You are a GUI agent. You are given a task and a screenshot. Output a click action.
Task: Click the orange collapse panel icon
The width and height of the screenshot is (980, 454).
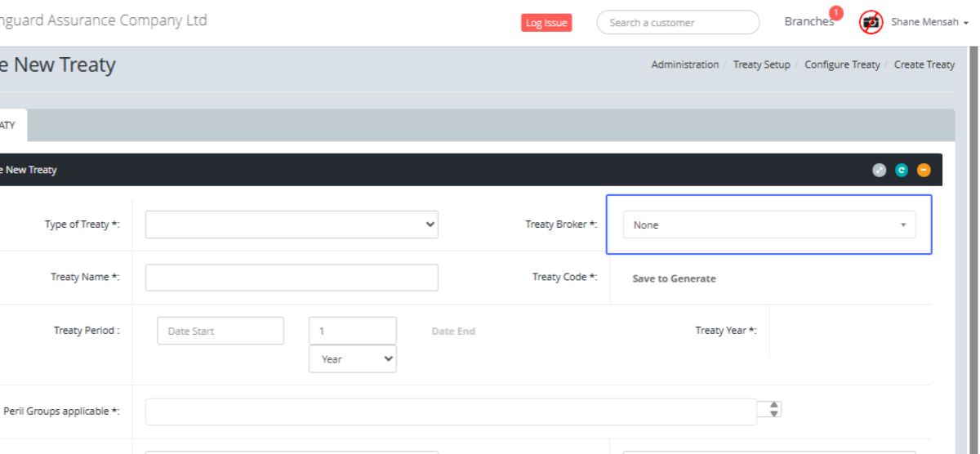point(924,170)
